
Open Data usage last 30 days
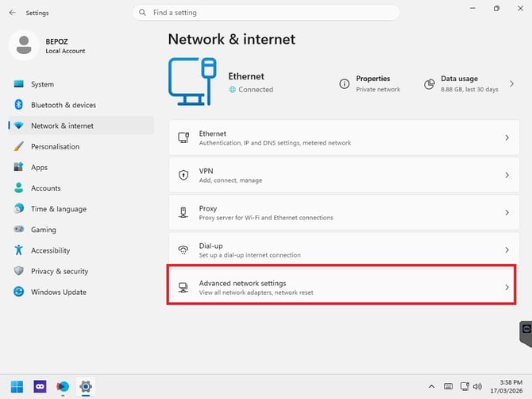469,83
